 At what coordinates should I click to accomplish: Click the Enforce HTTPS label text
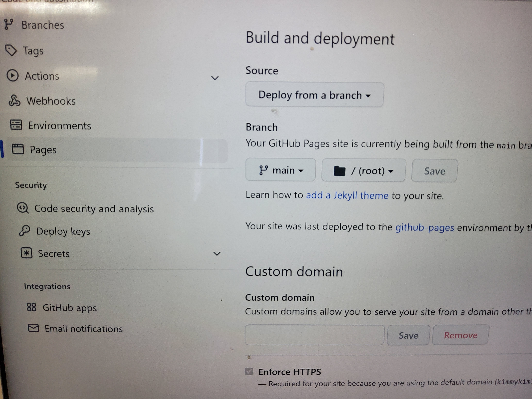click(290, 372)
